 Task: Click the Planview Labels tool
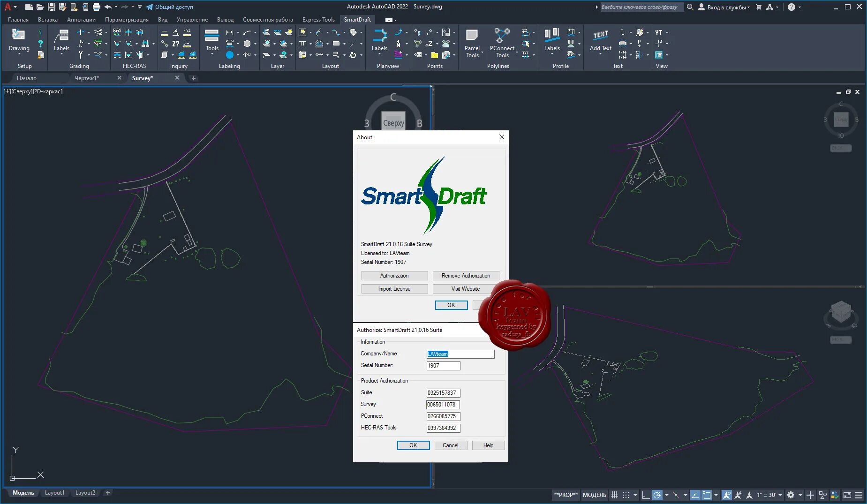point(379,41)
